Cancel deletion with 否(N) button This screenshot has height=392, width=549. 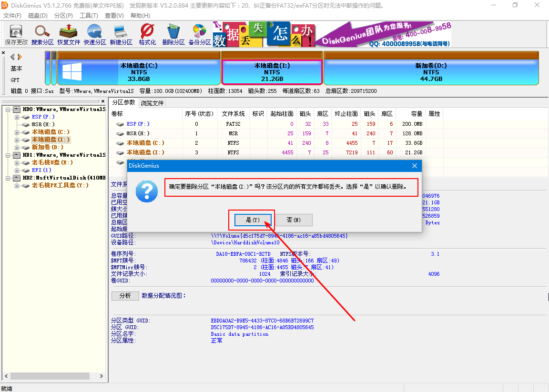pyautogui.click(x=294, y=220)
